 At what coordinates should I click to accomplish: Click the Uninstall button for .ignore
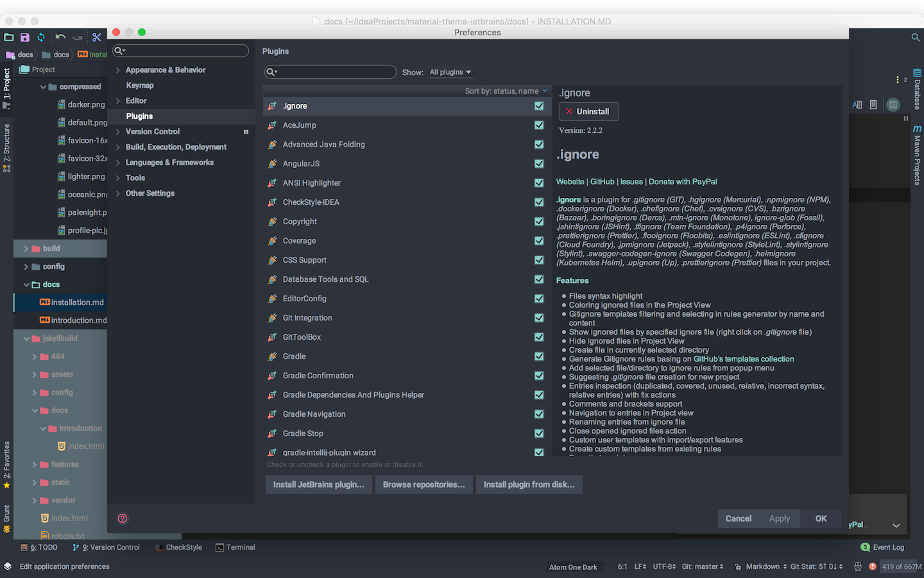pyautogui.click(x=588, y=111)
